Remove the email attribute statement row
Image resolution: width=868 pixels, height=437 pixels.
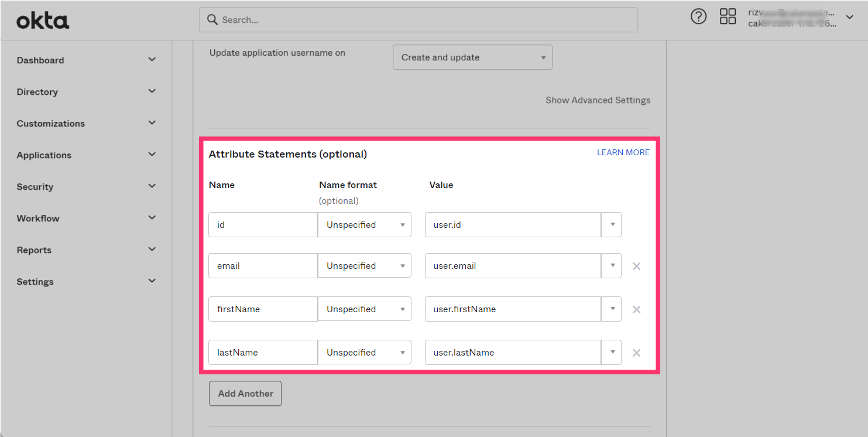pyautogui.click(x=636, y=267)
